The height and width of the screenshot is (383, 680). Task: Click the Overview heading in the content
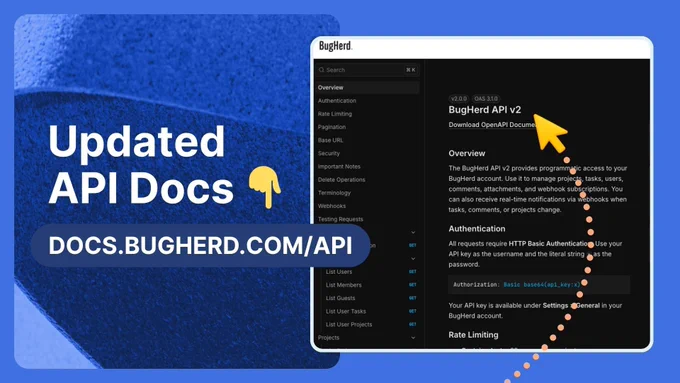[x=467, y=153]
